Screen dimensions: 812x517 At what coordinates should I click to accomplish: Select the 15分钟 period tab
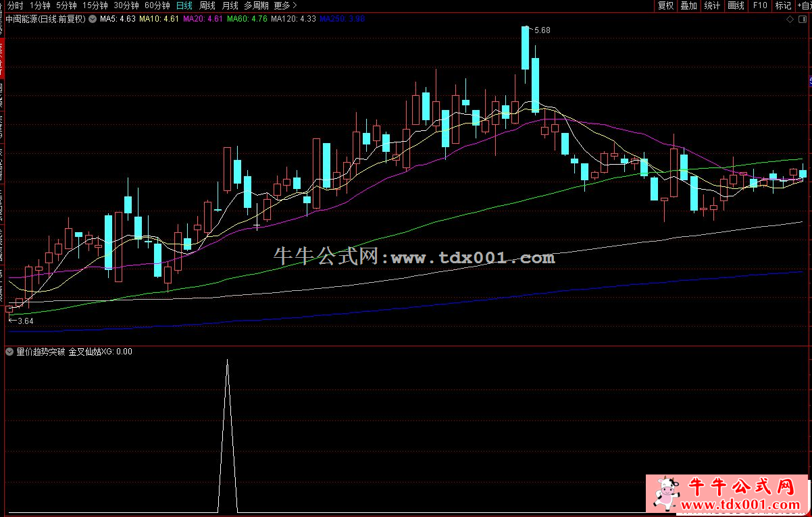95,5
